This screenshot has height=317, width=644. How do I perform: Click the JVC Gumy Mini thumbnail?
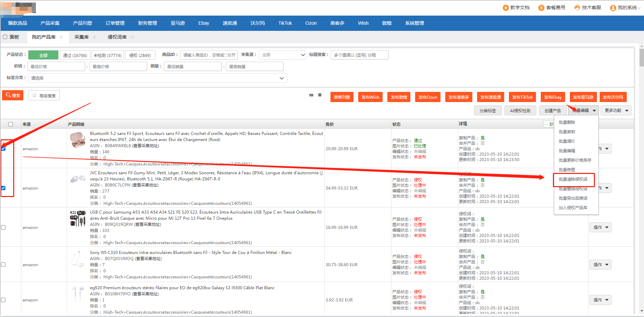coord(78,179)
